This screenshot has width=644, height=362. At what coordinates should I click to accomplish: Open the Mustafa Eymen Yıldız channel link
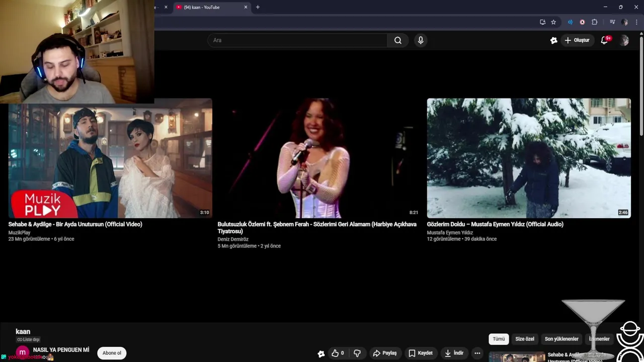pyautogui.click(x=450, y=233)
